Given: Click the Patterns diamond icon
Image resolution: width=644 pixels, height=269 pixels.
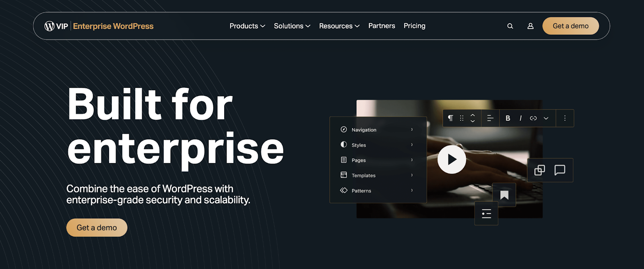Looking at the screenshot, I should click(x=344, y=190).
